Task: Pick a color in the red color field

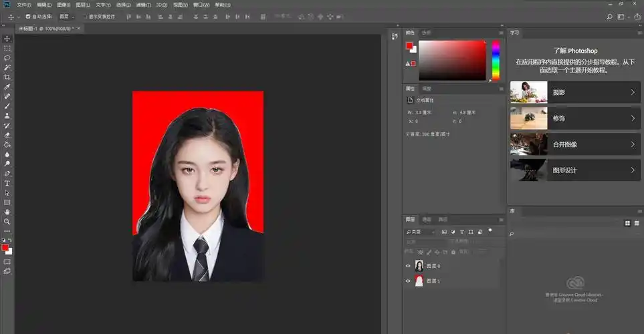Action: tap(452, 60)
